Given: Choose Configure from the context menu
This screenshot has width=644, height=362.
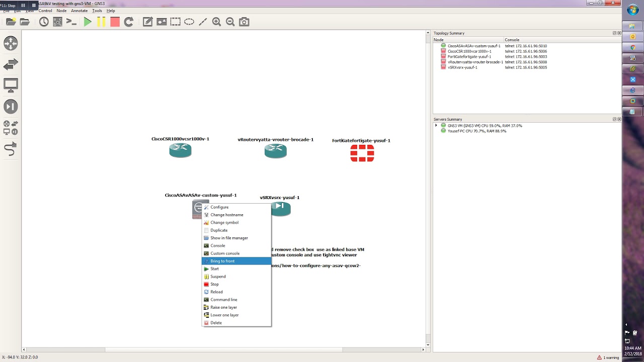Looking at the screenshot, I should (x=236, y=207).
